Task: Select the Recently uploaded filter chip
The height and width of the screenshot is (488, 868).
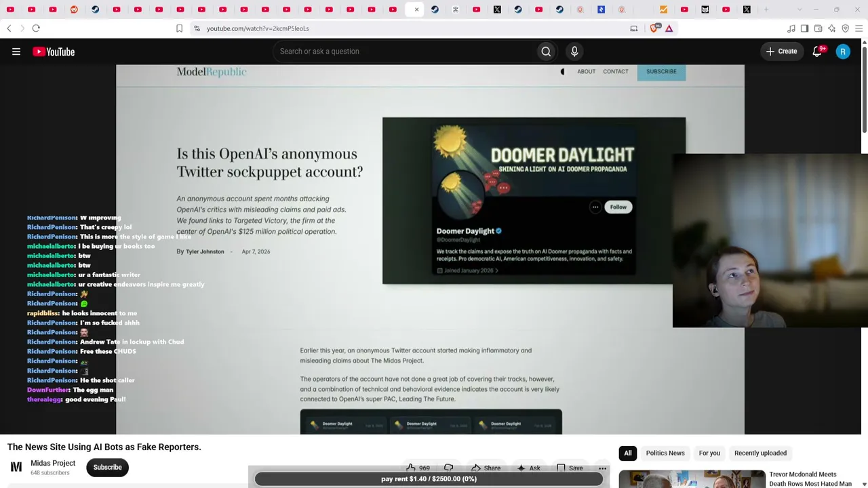Action: [x=760, y=453]
